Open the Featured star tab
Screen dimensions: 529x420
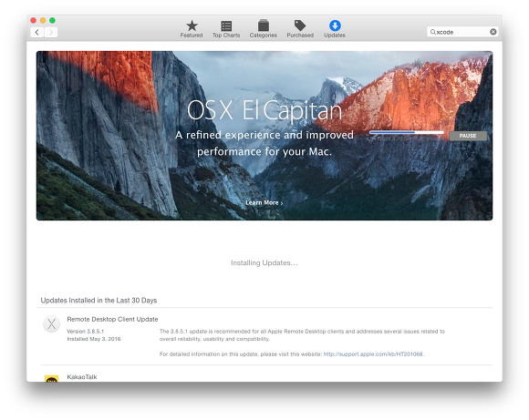click(x=192, y=28)
